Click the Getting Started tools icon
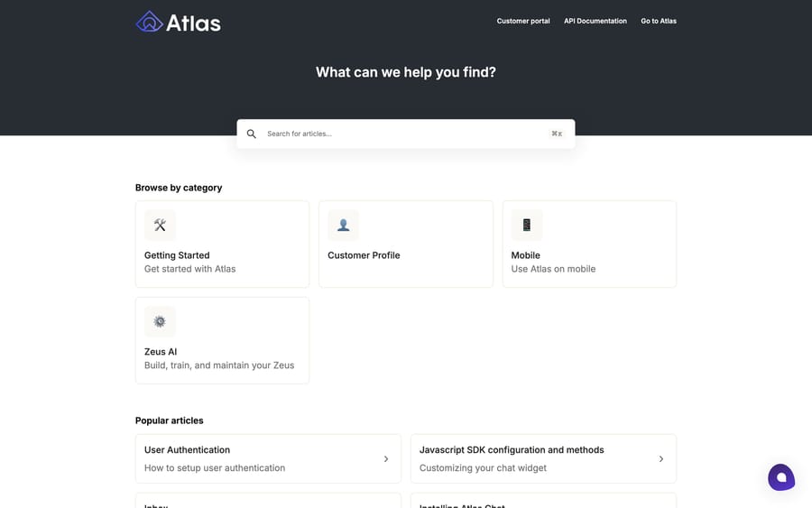 tap(160, 225)
